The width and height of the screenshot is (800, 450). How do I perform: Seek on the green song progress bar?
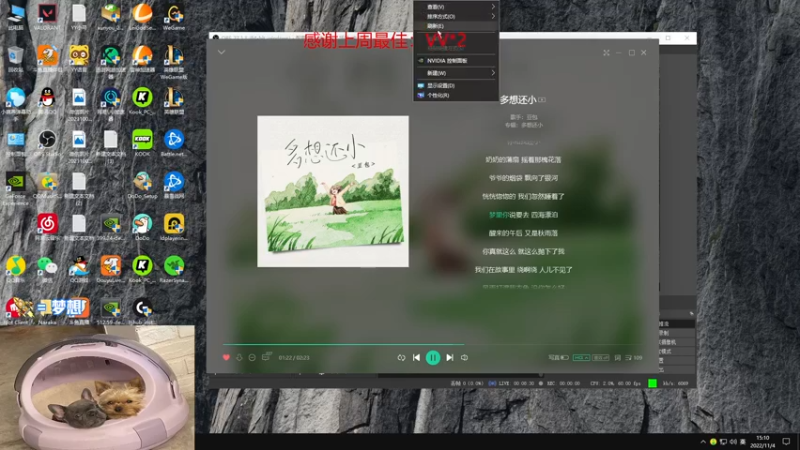(432, 344)
